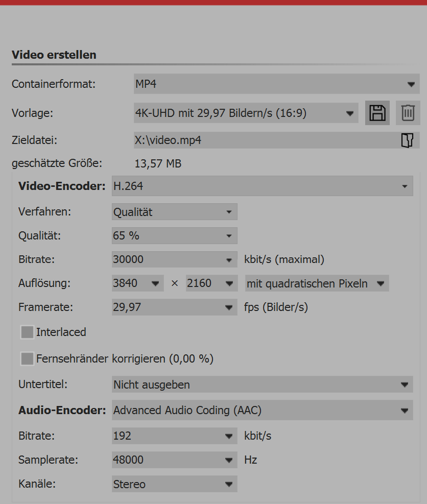Expand the video Bitrate 30000 dropdown
Image resolution: width=427 pixels, height=504 pixels.
(174, 259)
